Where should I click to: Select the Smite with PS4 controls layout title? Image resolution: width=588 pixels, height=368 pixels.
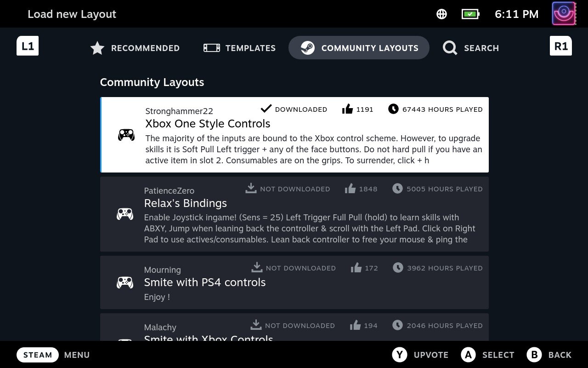[x=205, y=282]
